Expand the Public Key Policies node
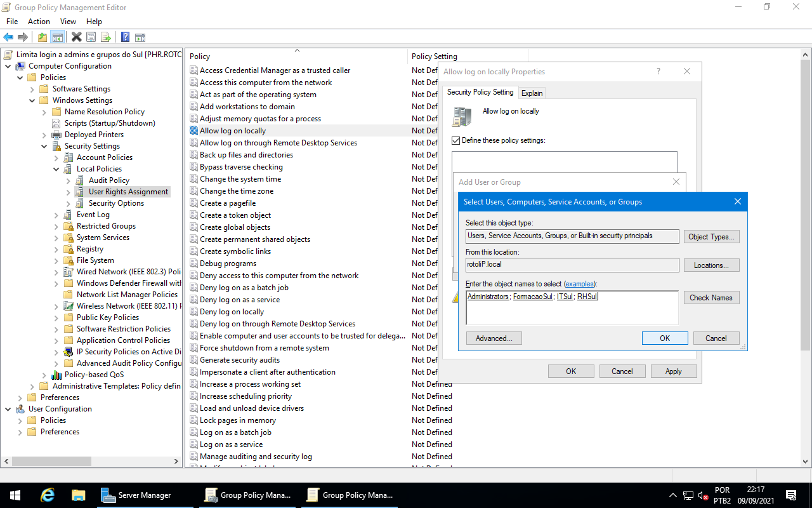The height and width of the screenshot is (508, 812). (56, 317)
